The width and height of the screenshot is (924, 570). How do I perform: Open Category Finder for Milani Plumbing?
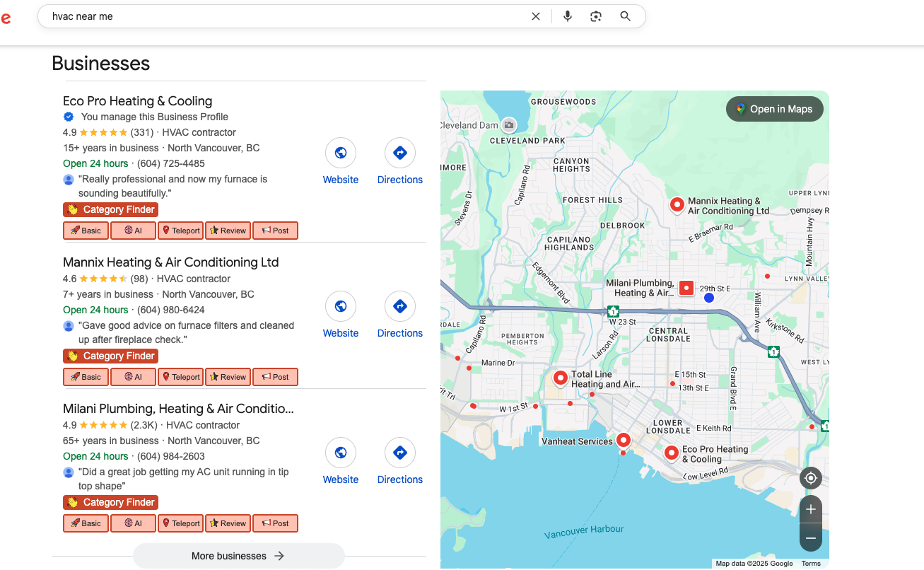(110, 502)
